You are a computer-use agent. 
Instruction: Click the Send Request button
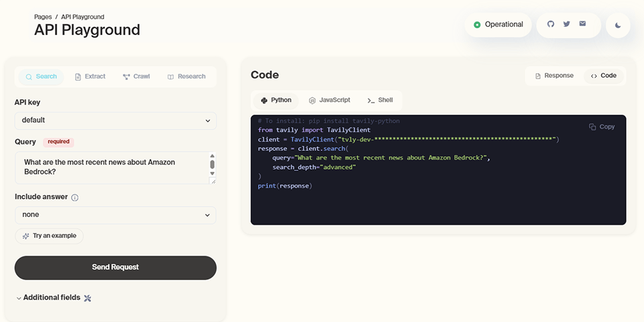tap(115, 268)
